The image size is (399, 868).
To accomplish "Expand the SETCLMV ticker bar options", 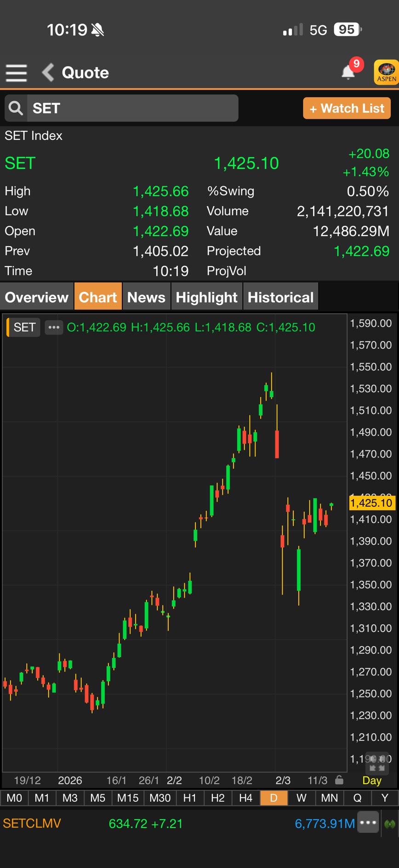I will pyautogui.click(x=368, y=823).
